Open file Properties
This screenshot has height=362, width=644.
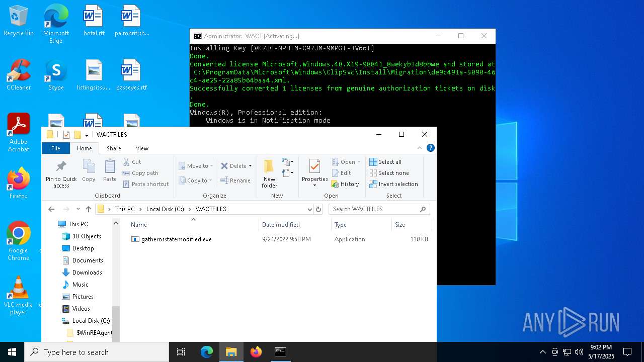pyautogui.click(x=315, y=173)
